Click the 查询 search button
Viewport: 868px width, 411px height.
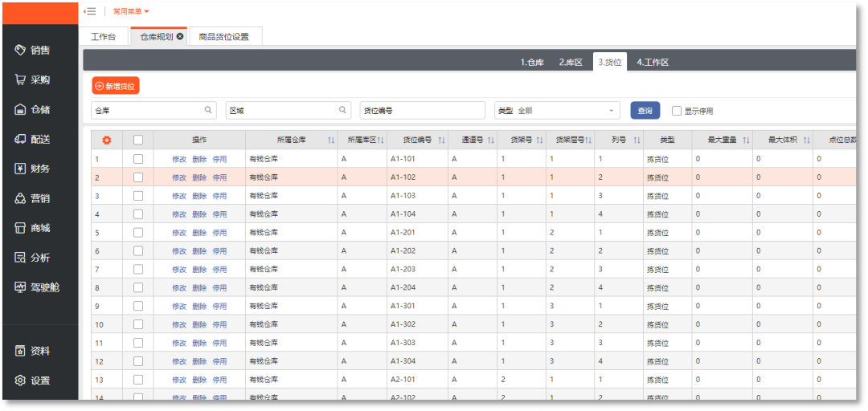tap(645, 111)
